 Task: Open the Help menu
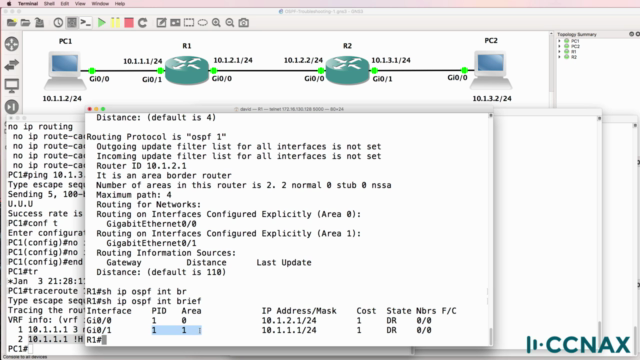coord(120,4)
